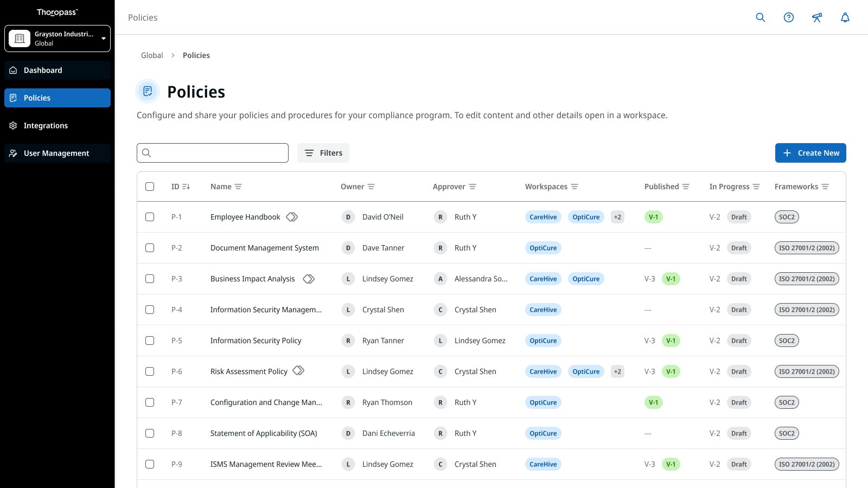The width and height of the screenshot is (868, 488).
Task: Click the green V-1 published badge for P-7
Action: 654,402
